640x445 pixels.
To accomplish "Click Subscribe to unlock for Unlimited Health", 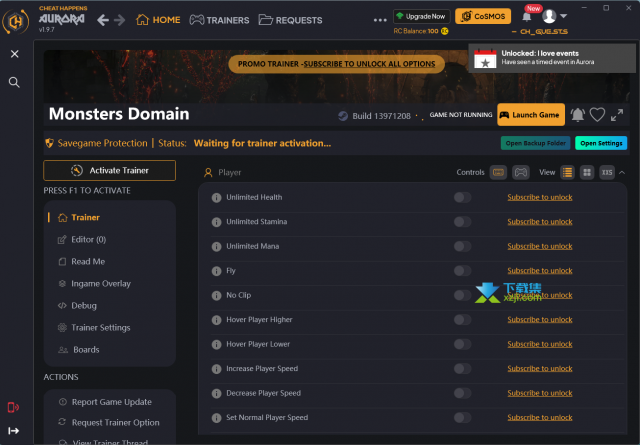I will 540,198.
